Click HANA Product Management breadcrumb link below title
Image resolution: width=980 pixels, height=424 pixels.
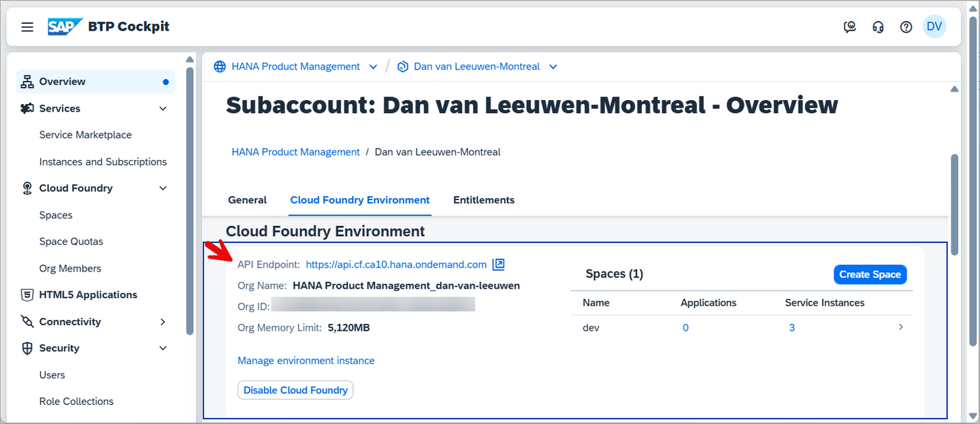tap(296, 152)
